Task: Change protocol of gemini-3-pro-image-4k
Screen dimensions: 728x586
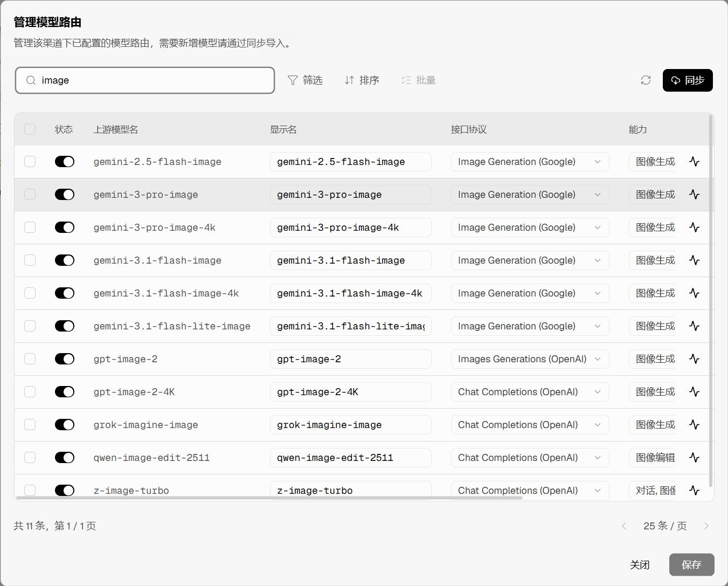Action: [530, 227]
